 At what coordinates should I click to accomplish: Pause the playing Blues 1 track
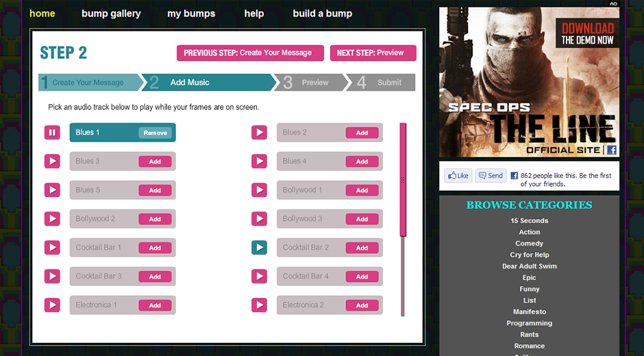point(53,133)
